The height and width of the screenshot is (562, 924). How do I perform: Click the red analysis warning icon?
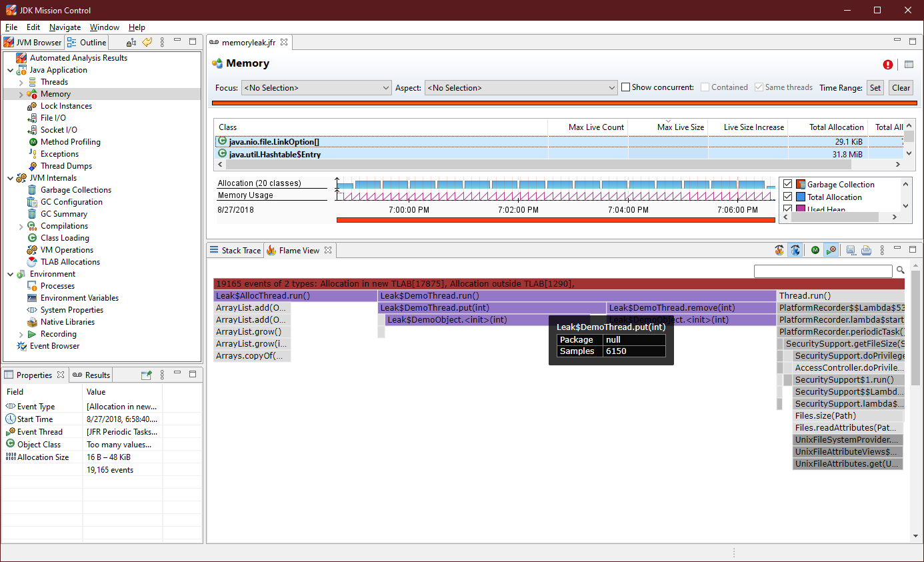pyautogui.click(x=888, y=65)
